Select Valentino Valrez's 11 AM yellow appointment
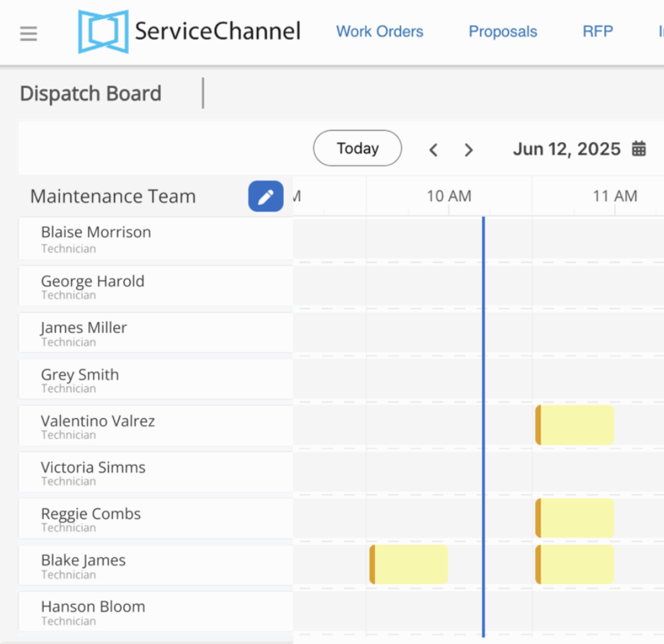Image resolution: width=664 pixels, height=644 pixels. [x=575, y=425]
